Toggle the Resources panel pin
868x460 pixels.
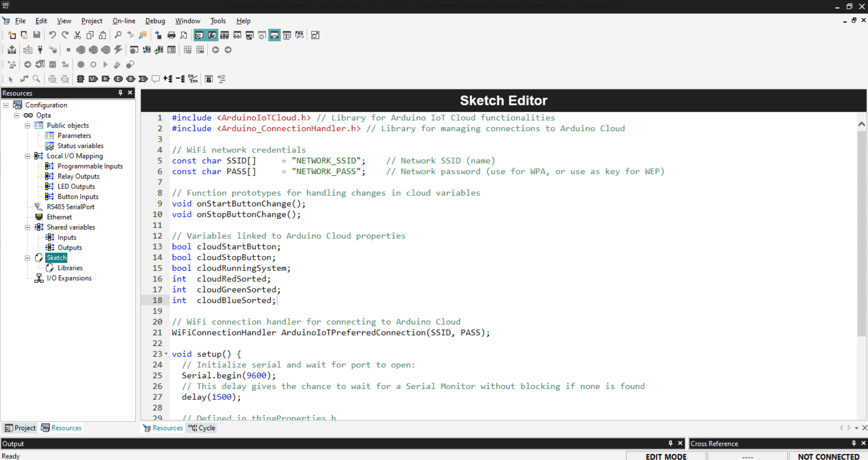120,93
